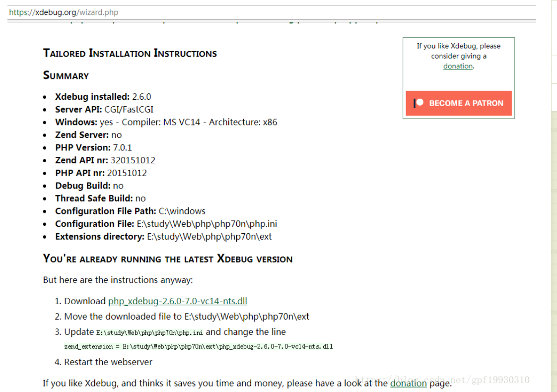Click the step 2 'Move the downloaded file' line
The image size is (557, 392).
coord(187,317)
